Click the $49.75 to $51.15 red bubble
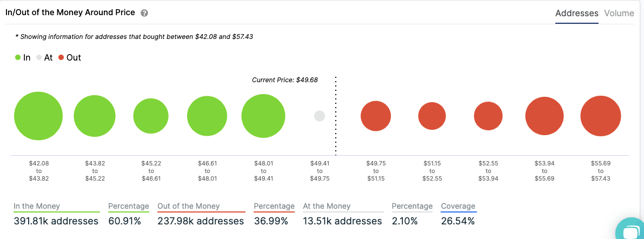Image resolution: width=644 pixels, height=239 pixels. point(376,116)
